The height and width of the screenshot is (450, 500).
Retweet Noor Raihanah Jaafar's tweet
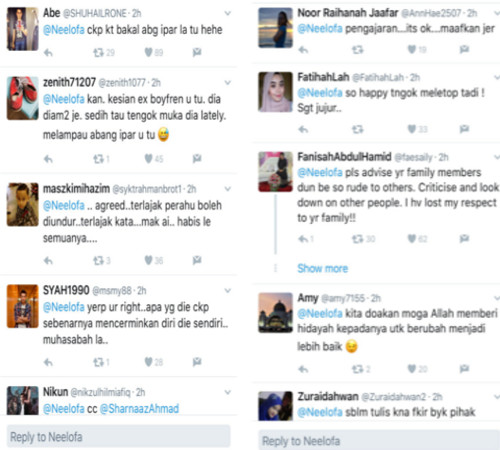[358, 50]
